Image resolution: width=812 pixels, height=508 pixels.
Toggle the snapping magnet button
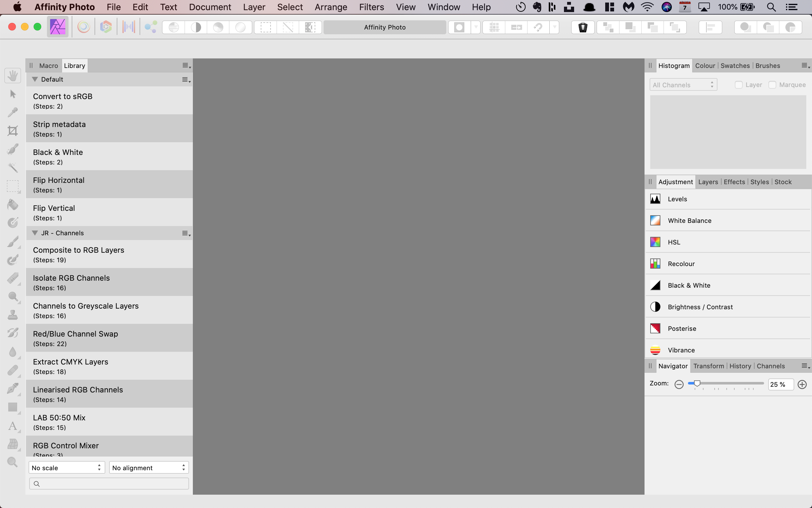(x=538, y=27)
